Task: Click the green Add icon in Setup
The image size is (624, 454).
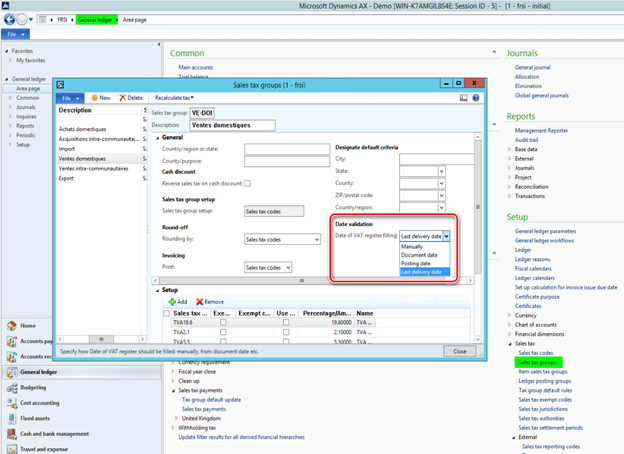Action: pyautogui.click(x=172, y=302)
